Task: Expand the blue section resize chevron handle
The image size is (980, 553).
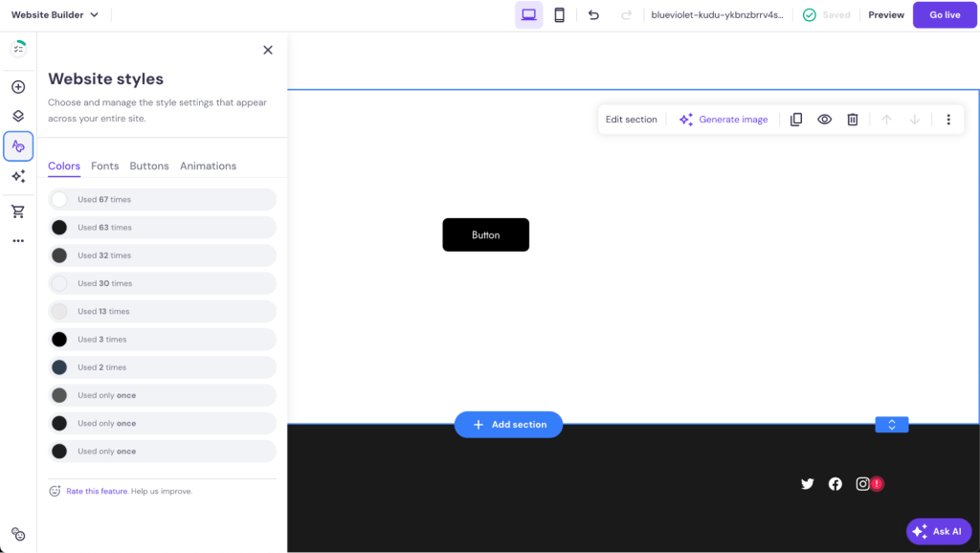Action: 891,424
